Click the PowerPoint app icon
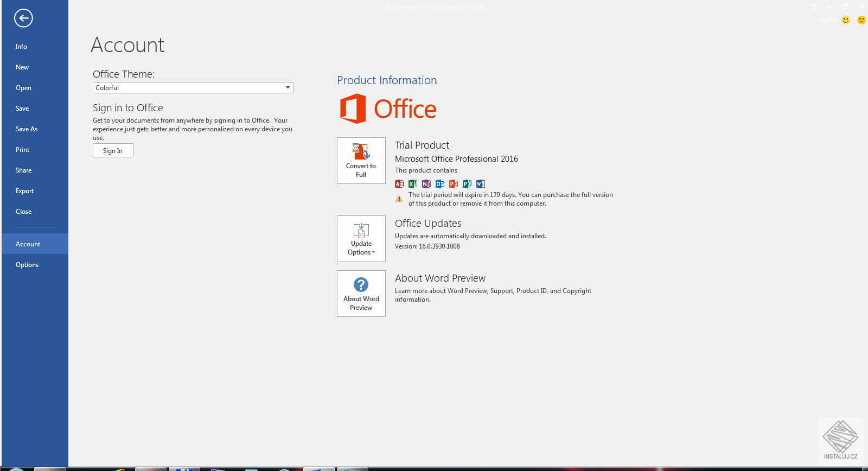 pyautogui.click(x=454, y=184)
